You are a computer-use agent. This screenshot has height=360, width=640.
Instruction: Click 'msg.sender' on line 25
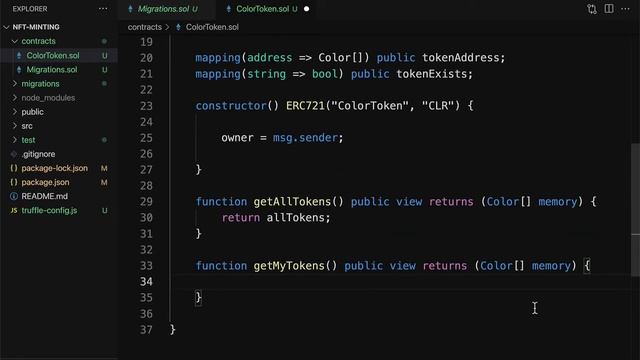[305, 138]
